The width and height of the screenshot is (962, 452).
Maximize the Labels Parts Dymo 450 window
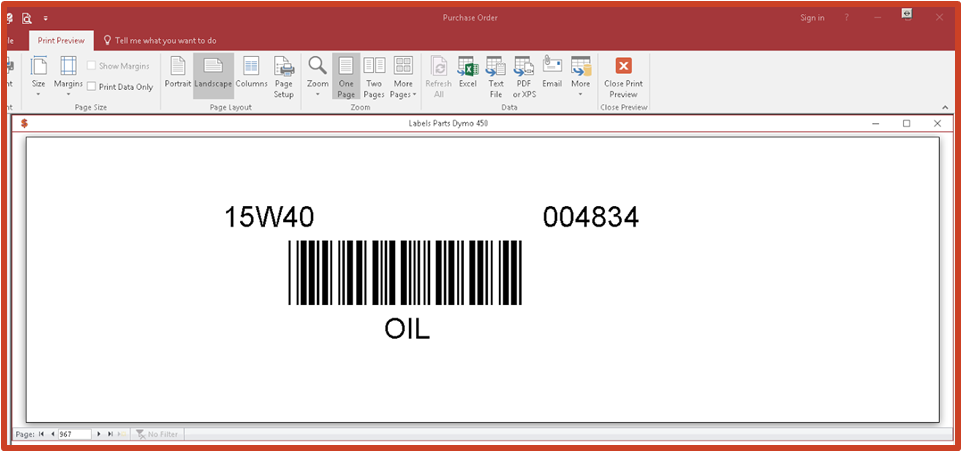coord(906,123)
